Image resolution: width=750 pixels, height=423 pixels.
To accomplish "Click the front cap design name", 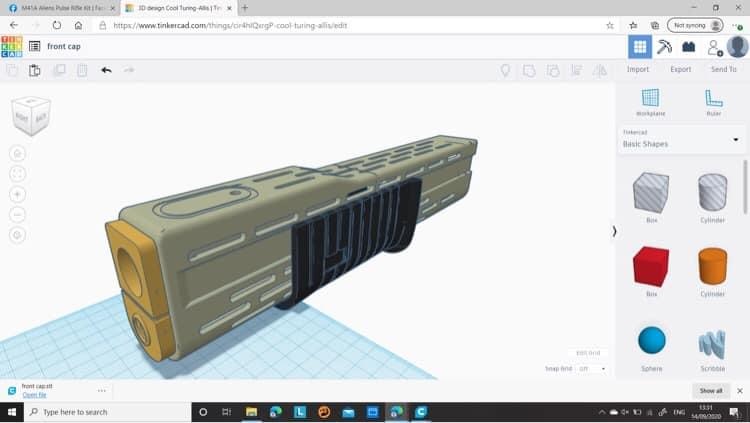I will 64,46.
